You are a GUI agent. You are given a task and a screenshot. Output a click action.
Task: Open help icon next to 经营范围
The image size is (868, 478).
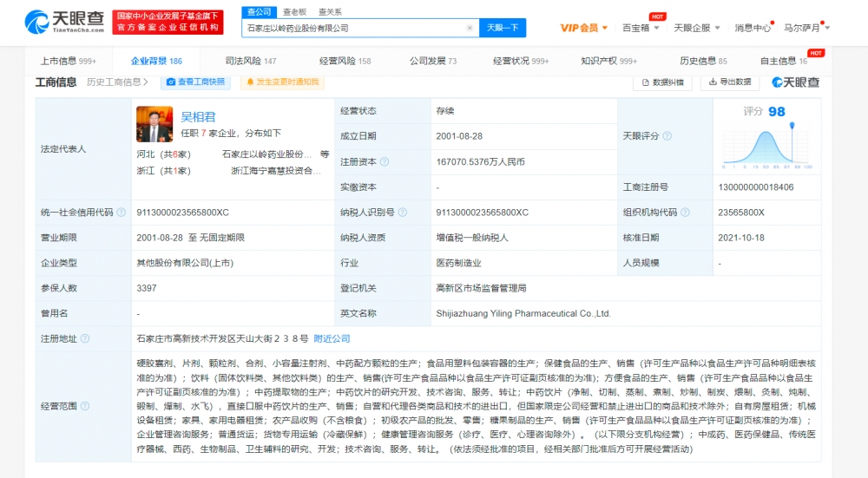pyautogui.click(x=85, y=406)
